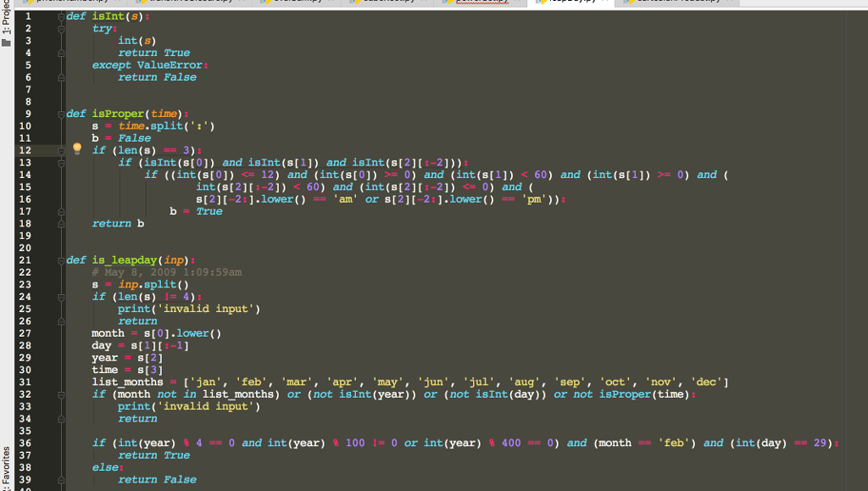
Task: Click 'time.split' call on line 10
Action: click(150, 126)
